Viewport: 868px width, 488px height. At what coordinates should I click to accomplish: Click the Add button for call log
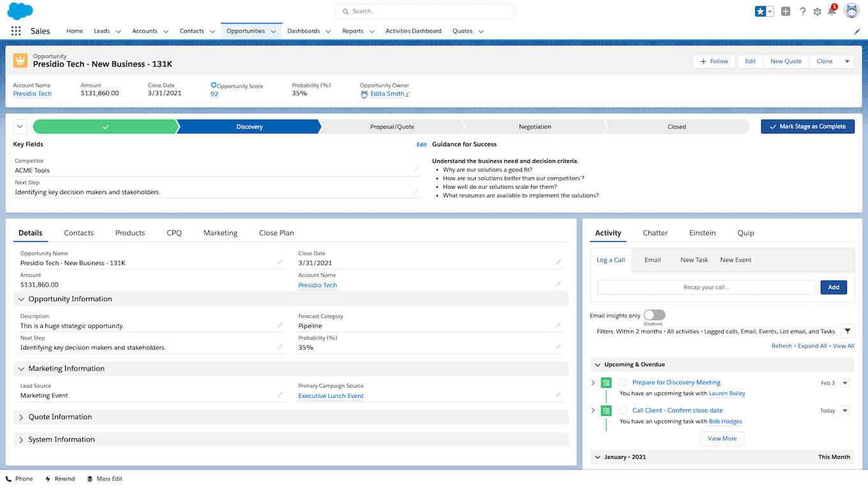[x=834, y=287]
